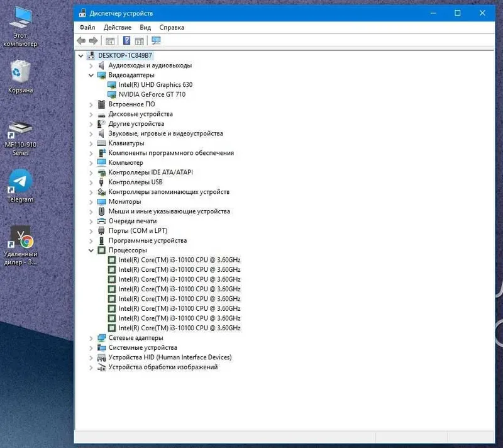Click the NVIDIA GeForce GT 710 device icon
Image resolution: width=503 pixels, height=448 pixels.
pos(112,94)
